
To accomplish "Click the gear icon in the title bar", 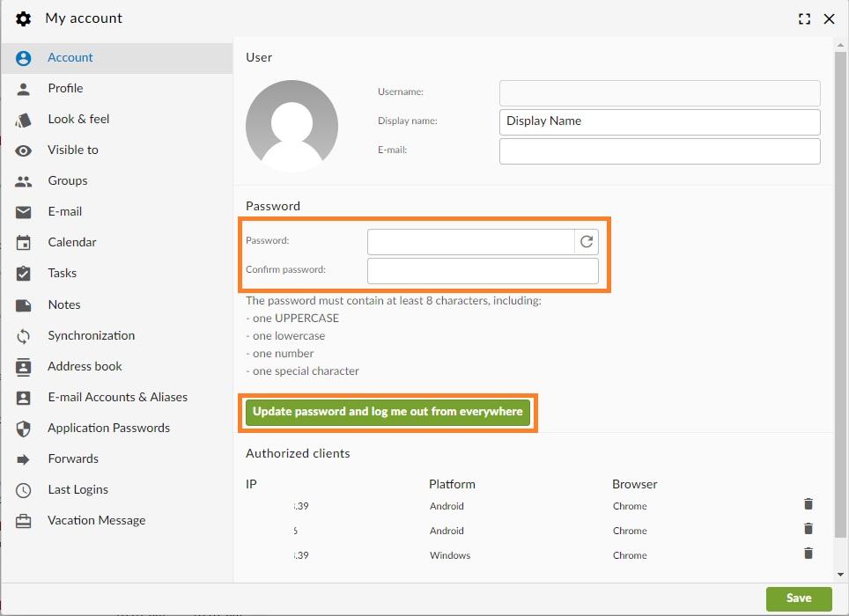I will tap(23, 18).
